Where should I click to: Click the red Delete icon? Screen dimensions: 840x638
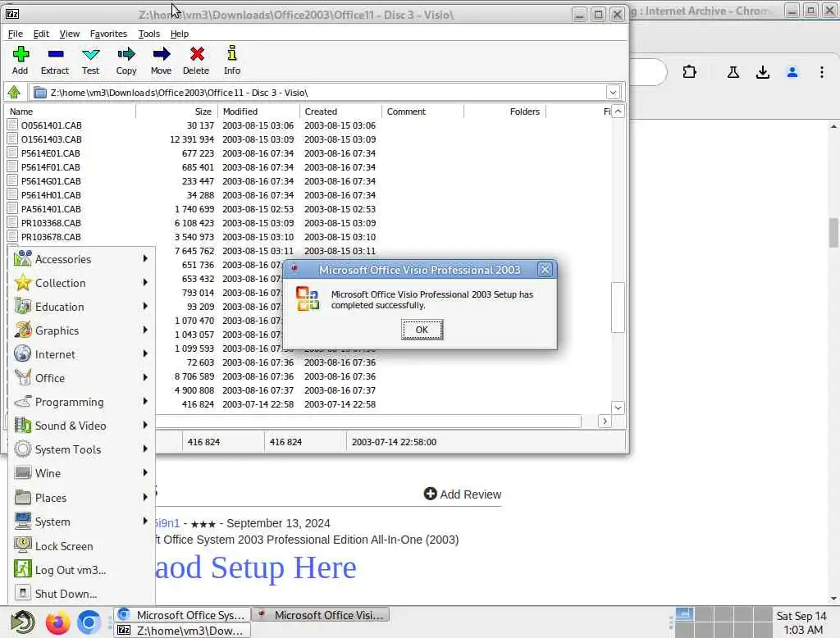pos(197,55)
